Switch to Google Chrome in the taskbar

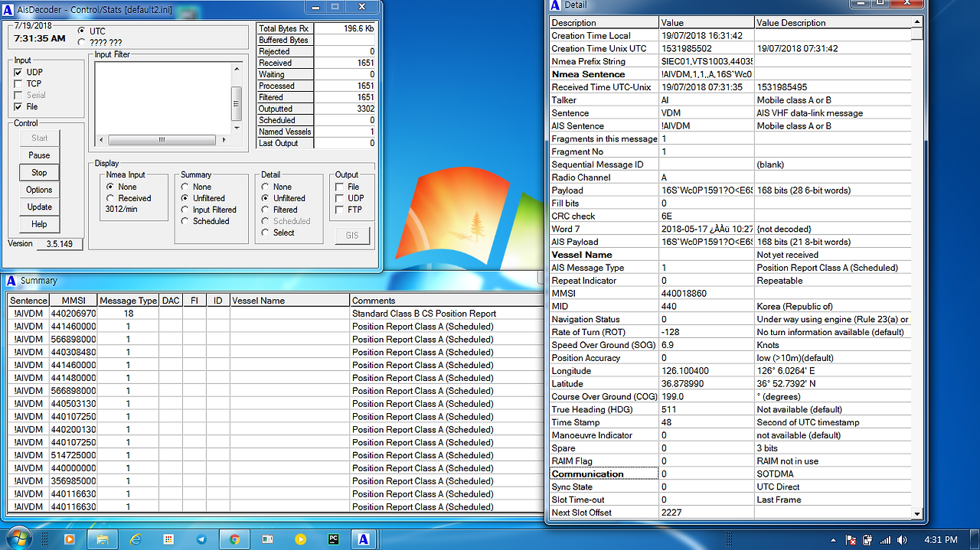tap(234, 539)
